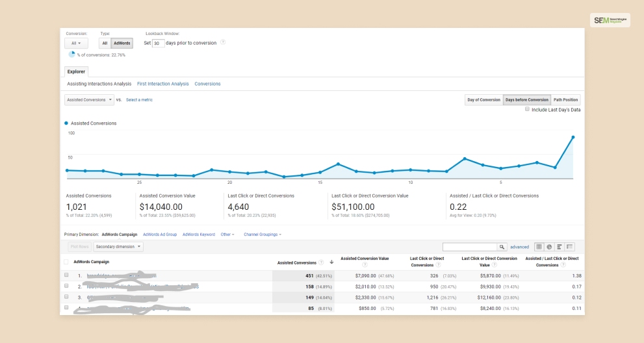Select Days before Conversion chart view
Image resolution: width=644 pixels, height=343 pixels.
(x=527, y=100)
